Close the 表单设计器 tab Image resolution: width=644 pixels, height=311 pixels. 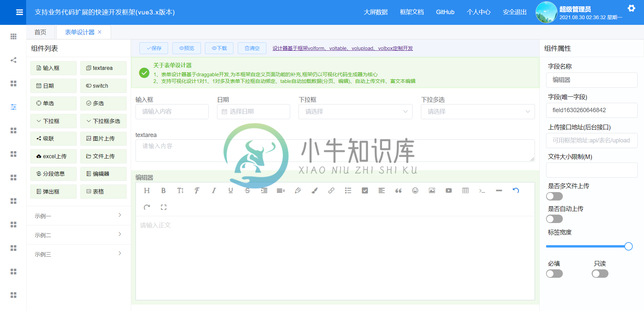[100, 32]
